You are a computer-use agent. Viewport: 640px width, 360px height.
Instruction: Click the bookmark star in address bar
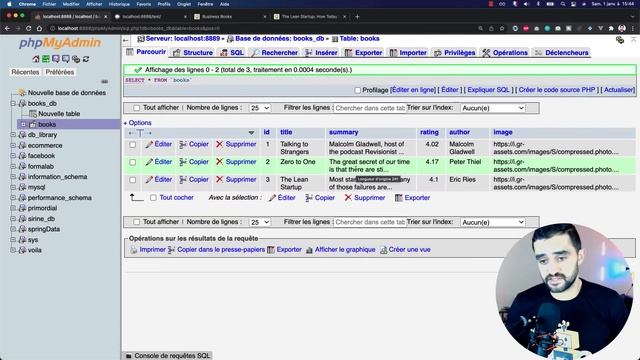point(502,28)
